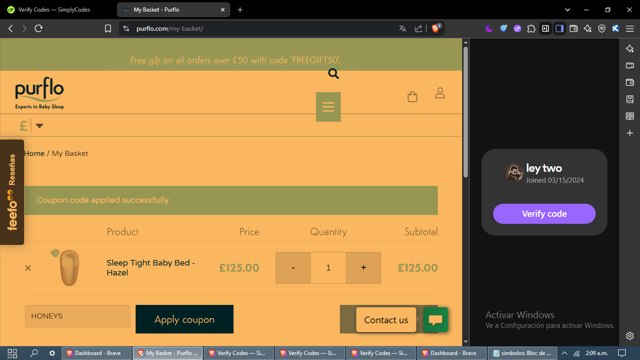
Task: Open the user account icon
Action: [x=440, y=93]
